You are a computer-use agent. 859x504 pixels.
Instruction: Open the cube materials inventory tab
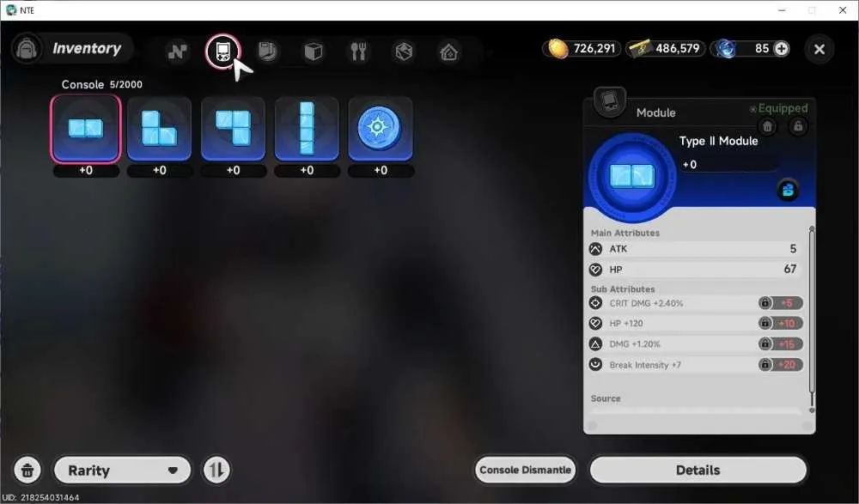click(314, 52)
